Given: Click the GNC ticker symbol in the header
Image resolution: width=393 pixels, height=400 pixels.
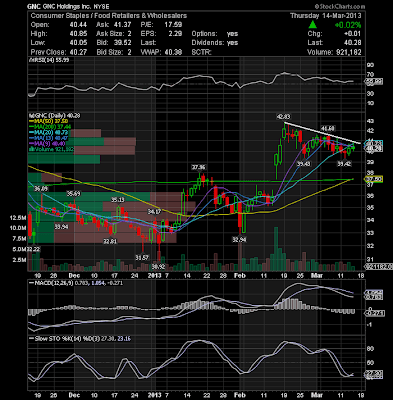Looking at the screenshot, I should tap(35, 6).
